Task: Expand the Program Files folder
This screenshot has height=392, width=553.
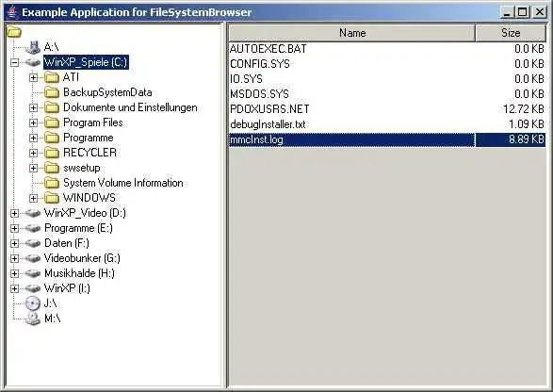Action: coord(34,122)
